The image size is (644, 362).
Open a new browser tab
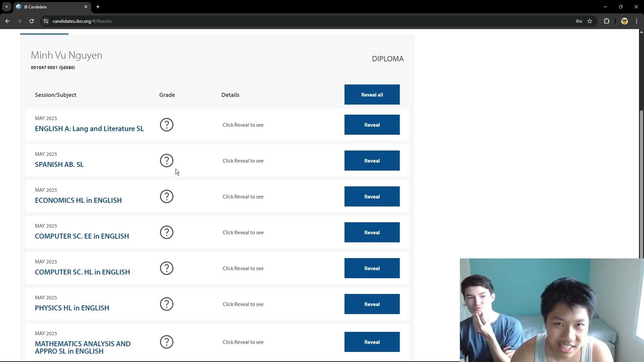tap(98, 7)
